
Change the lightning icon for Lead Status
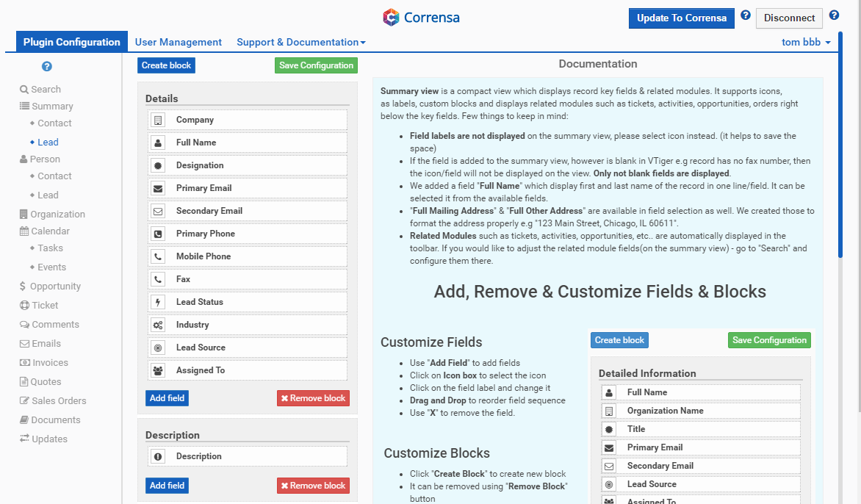click(158, 302)
